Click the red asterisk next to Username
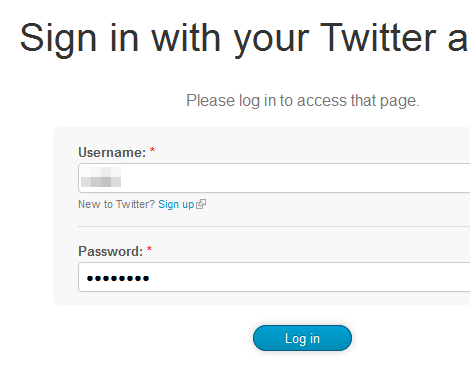This screenshot has width=470, height=380. click(152, 150)
